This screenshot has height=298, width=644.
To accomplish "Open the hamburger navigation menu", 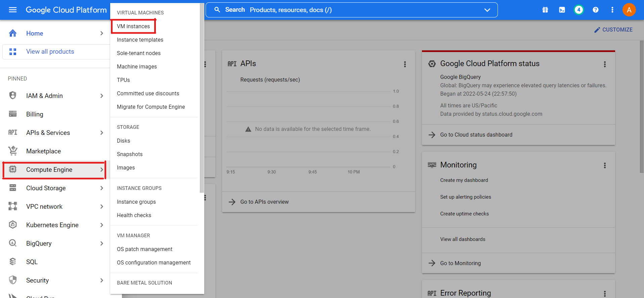I will click(13, 10).
